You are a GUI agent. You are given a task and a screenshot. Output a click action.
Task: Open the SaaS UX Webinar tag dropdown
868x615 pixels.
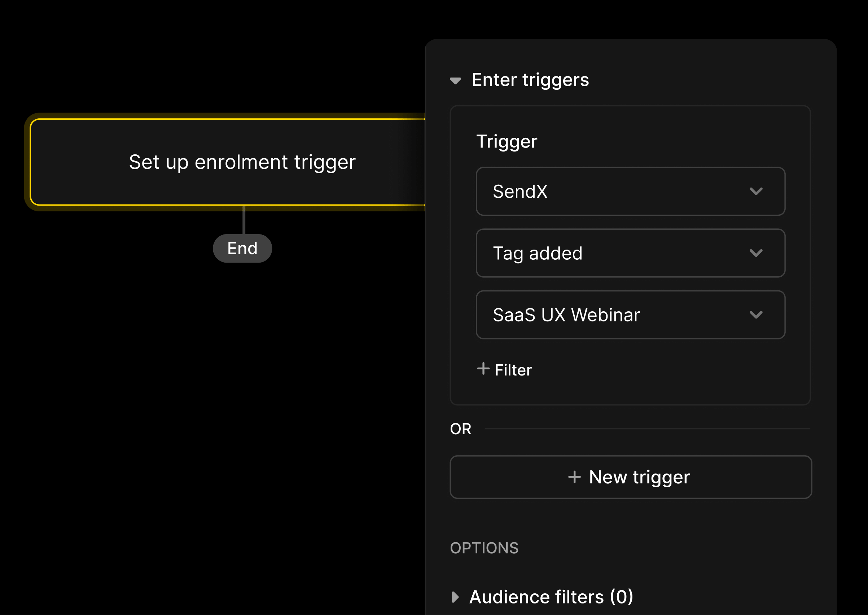tap(631, 315)
